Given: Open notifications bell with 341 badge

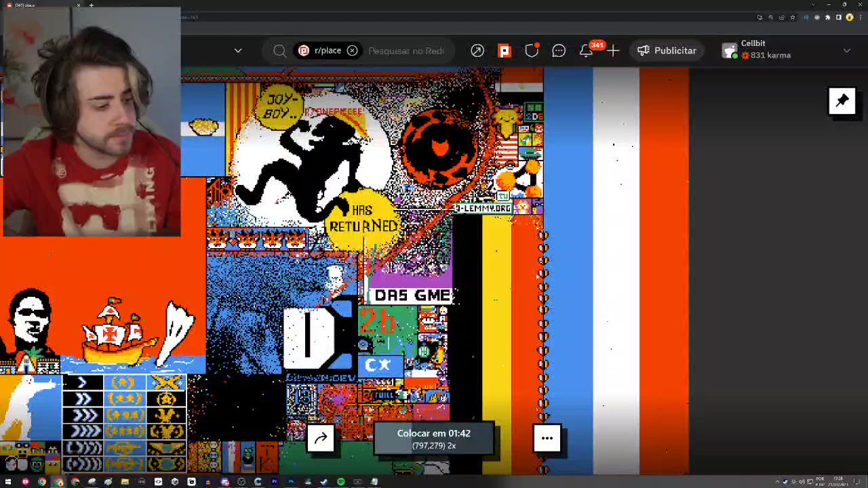Looking at the screenshot, I should pyautogui.click(x=587, y=51).
